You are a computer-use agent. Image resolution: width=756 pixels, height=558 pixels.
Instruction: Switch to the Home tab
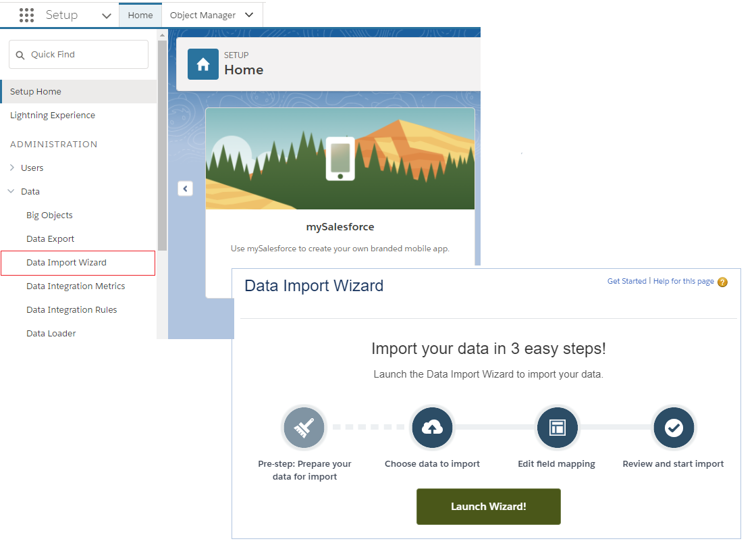pos(140,15)
